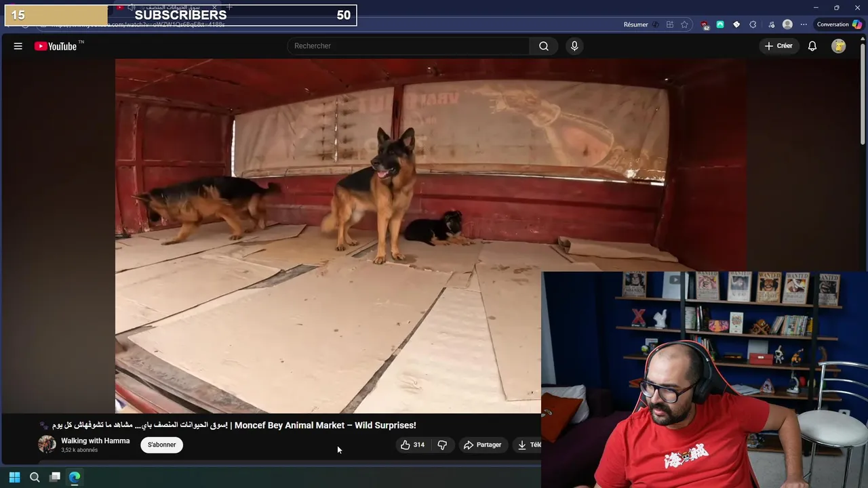
Task: Open the split screen grid icon
Action: tap(670, 24)
